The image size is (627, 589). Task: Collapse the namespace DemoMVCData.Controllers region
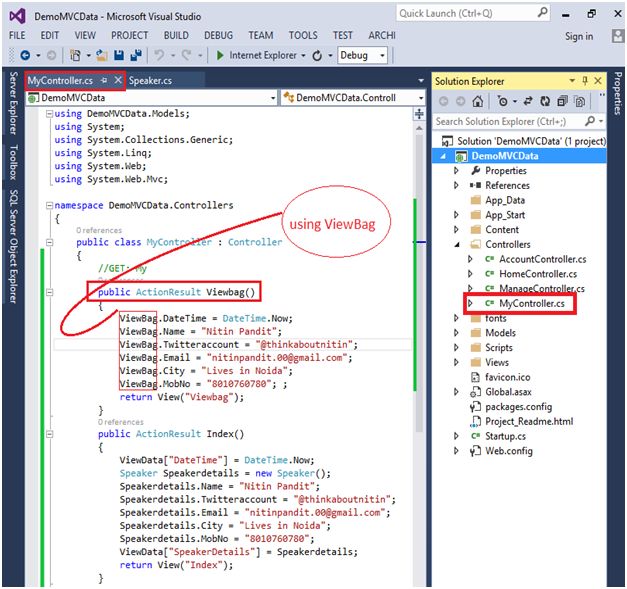[49, 206]
